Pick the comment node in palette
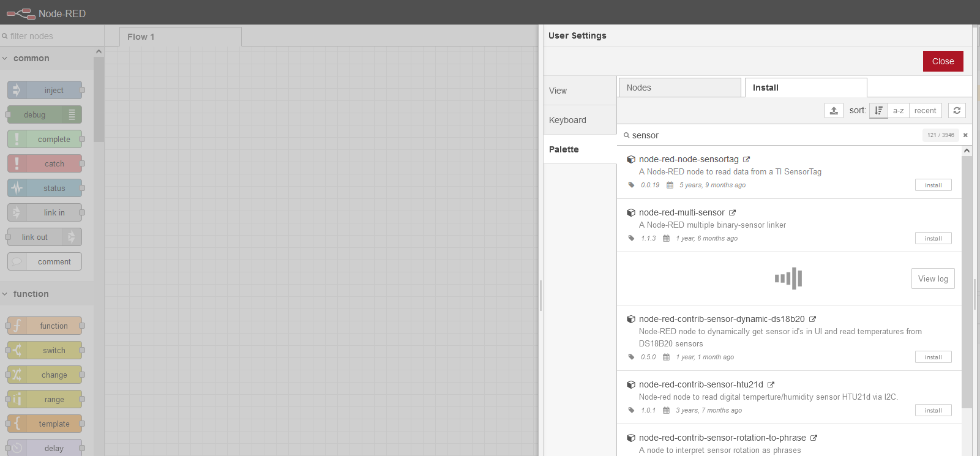This screenshot has width=980, height=456. [44, 261]
